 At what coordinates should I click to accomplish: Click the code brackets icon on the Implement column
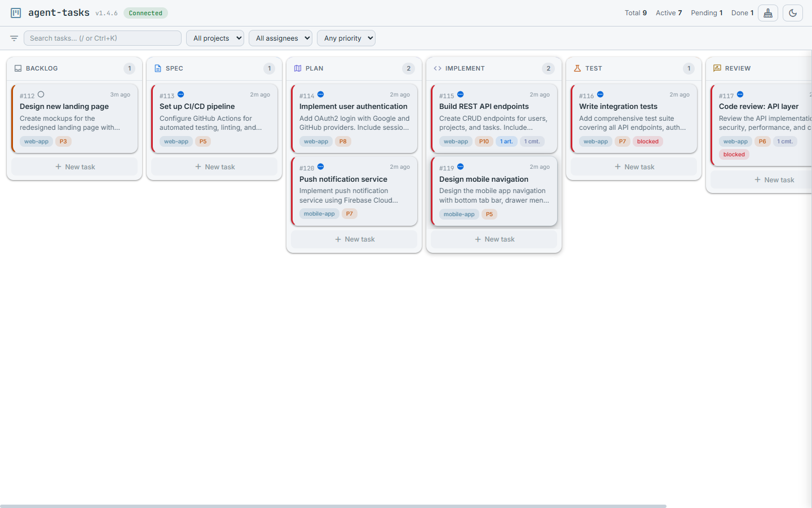437,68
